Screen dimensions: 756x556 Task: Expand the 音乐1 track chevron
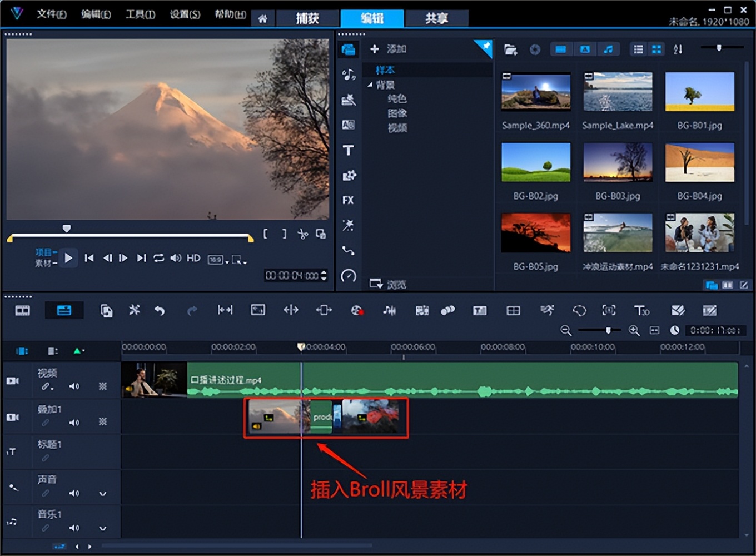(103, 528)
